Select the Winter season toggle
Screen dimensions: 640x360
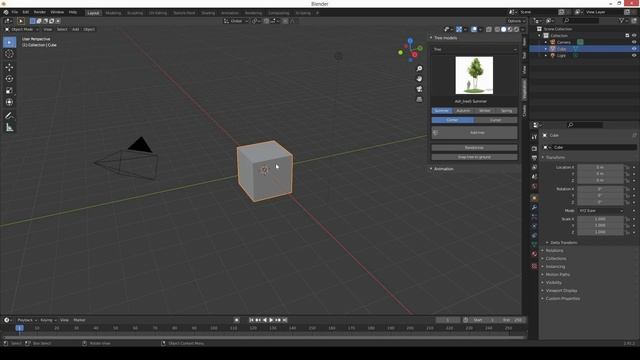pos(485,111)
